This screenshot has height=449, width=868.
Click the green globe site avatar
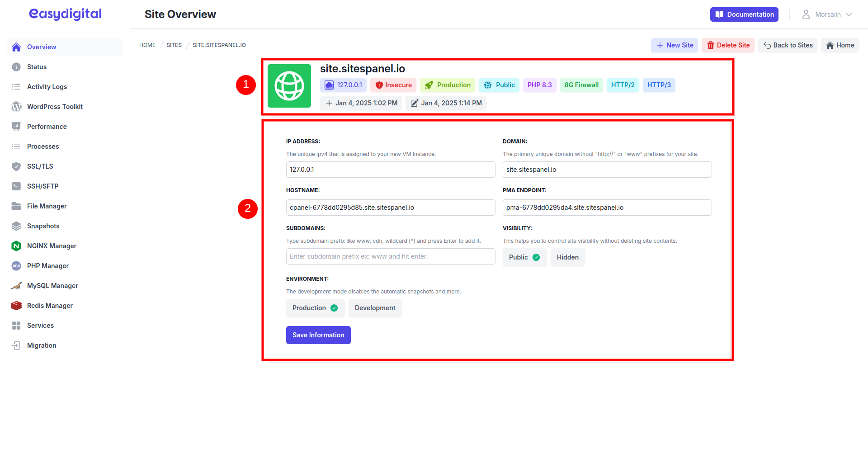point(289,86)
